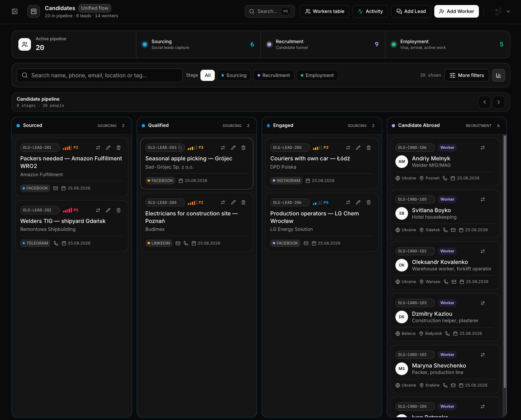521x420 pixels.
Task: Move the Seasonal apple picking lead
Action: (223, 148)
